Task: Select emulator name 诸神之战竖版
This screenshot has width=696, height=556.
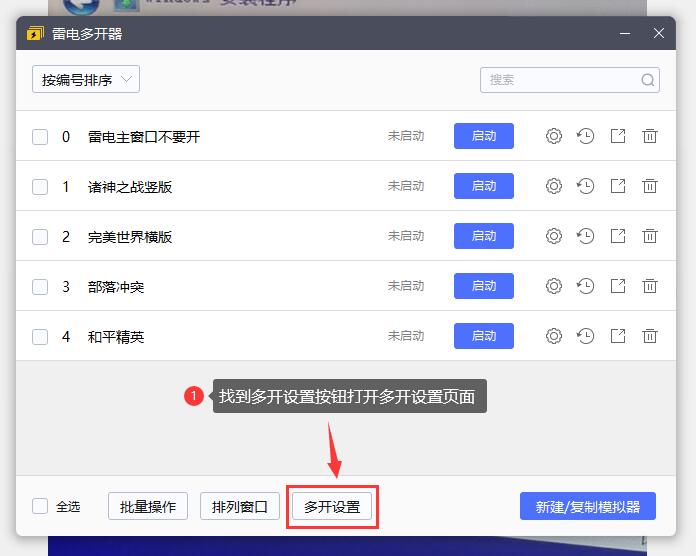Action: point(130,187)
